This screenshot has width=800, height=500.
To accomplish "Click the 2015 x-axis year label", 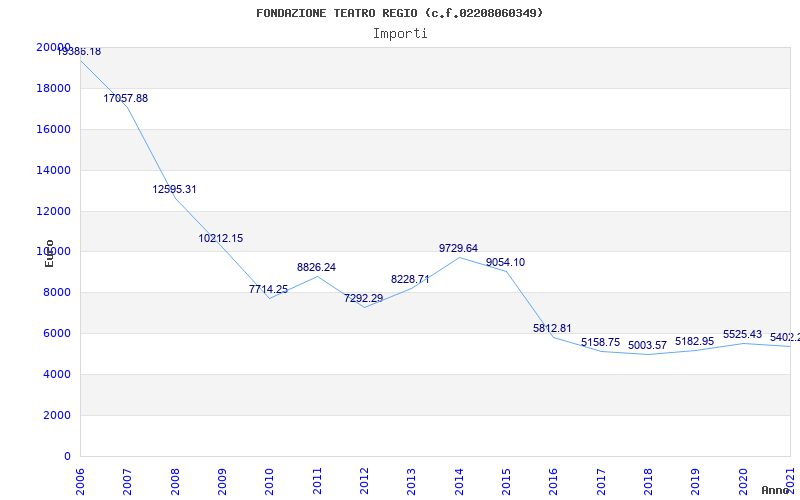I will pos(506,482).
